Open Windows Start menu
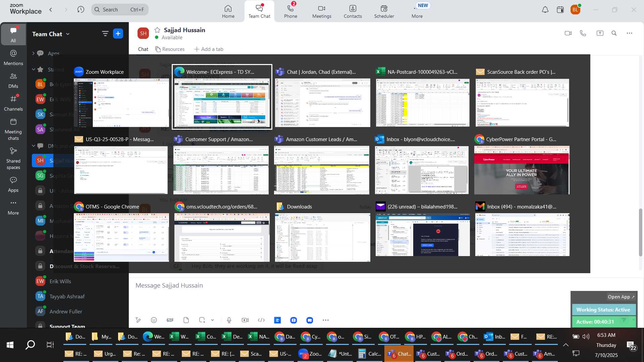Screen dimensions: 644x362 coord(10,345)
